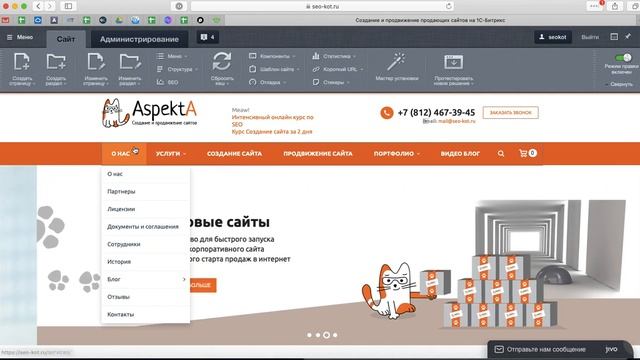
Task: Toggle Safari sidebar button
Action: [x=68, y=6]
